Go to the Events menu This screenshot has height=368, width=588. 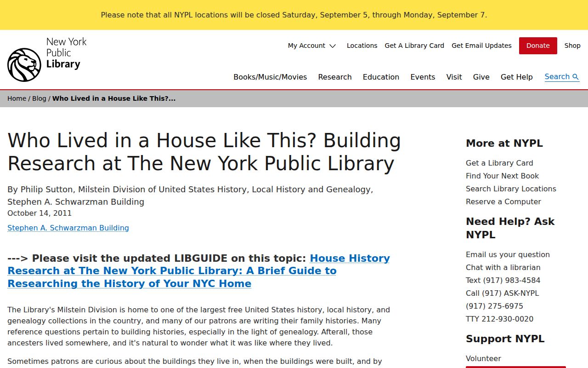(423, 77)
